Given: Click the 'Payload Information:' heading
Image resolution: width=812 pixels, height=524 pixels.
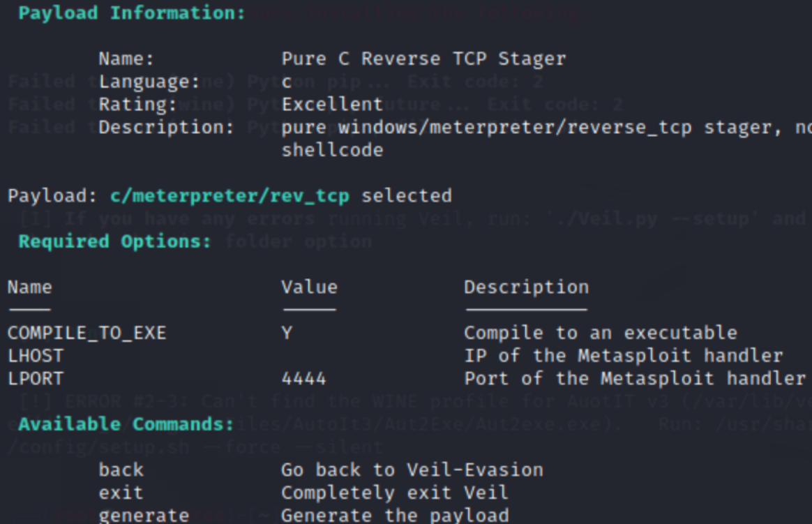Looking at the screenshot, I should tap(132, 13).
